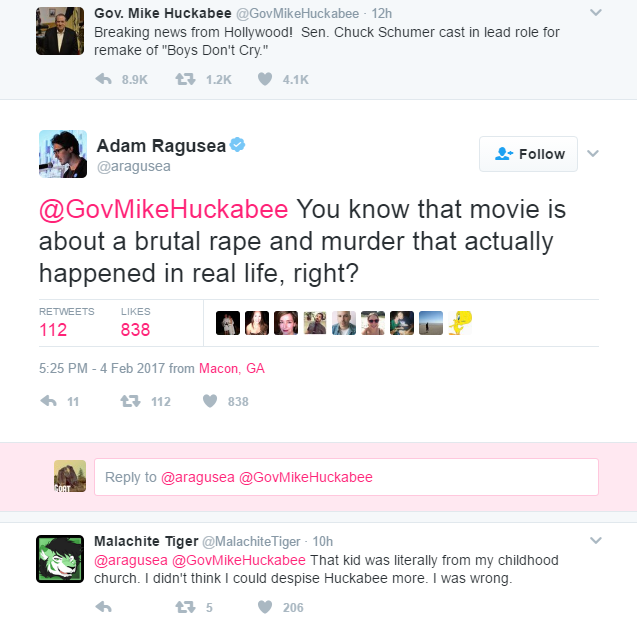Retweet Malachite Tiger's tweet
The width and height of the screenshot is (637, 621).
coord(185,606)
